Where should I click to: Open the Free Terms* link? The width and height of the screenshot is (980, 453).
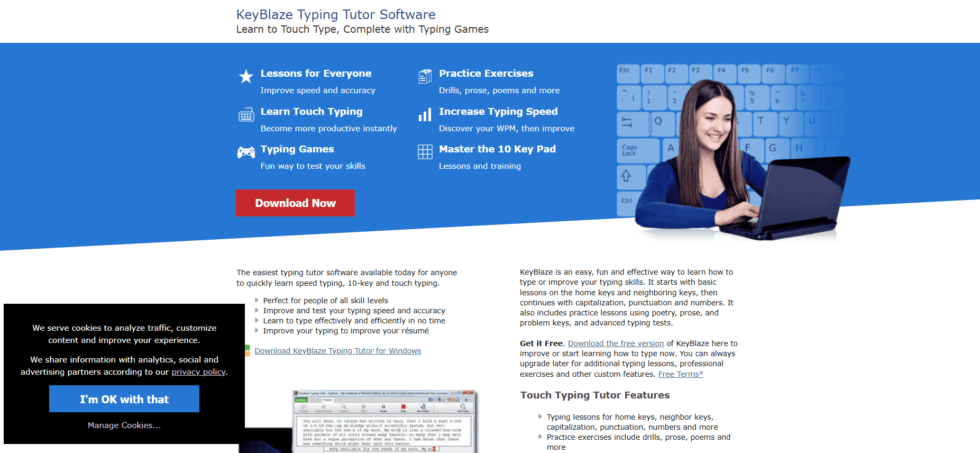click(x=680, y=374)
